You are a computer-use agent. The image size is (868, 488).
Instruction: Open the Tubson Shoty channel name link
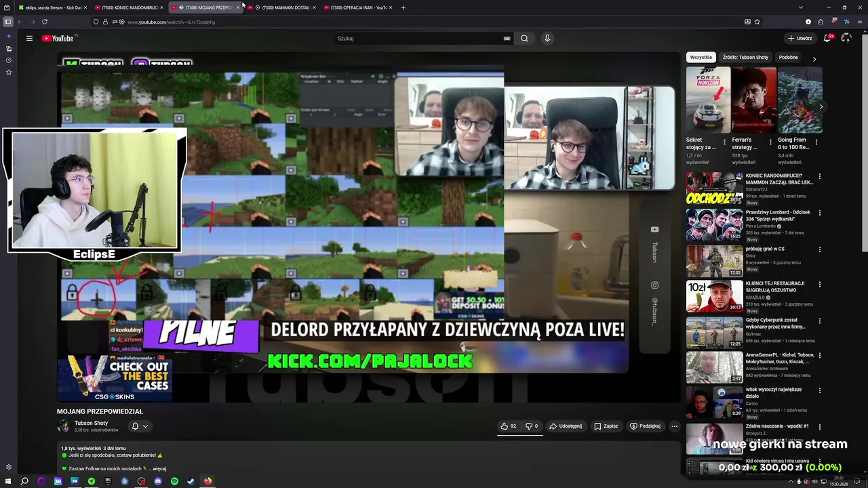[91, 423]
